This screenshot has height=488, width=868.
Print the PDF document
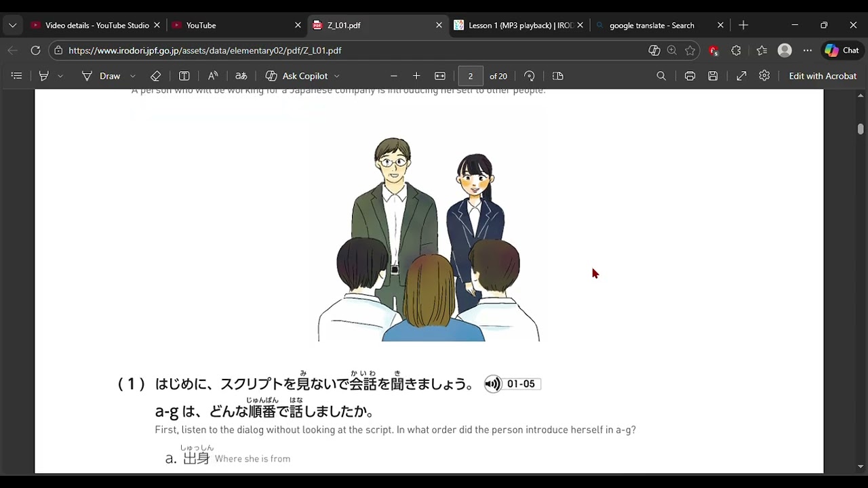point(690,76)
